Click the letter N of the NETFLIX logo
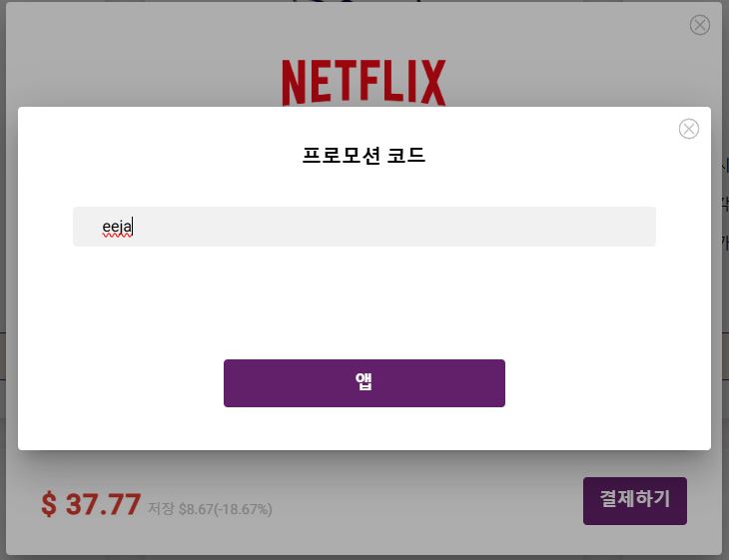Viewport: 729px width, 560px height. [294, 82]
